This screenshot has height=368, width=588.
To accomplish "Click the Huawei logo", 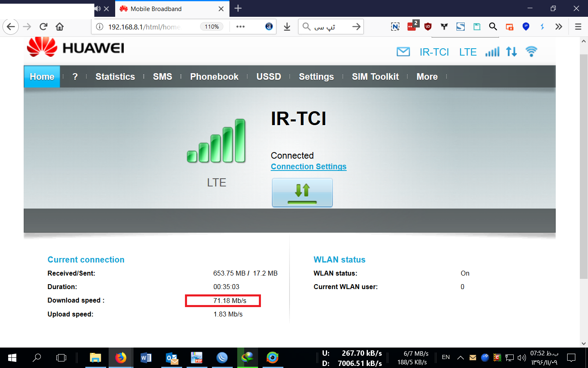I will click(76, 47).
